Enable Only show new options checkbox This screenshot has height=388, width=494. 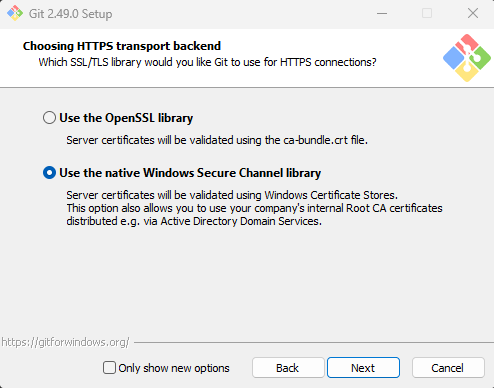(109, 368)
